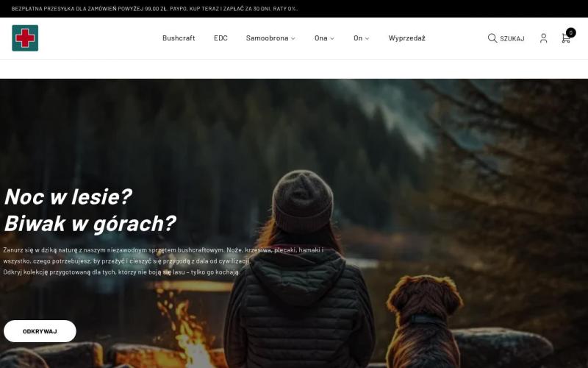The width and height of the screenshot is (588, 368).
Task: Open search via the magnifier icon
Action: click(x=492, y=38)
